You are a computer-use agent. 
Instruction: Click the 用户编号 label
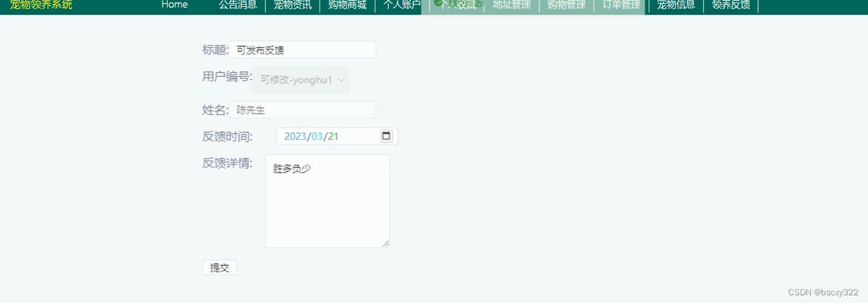coord(227,77)
